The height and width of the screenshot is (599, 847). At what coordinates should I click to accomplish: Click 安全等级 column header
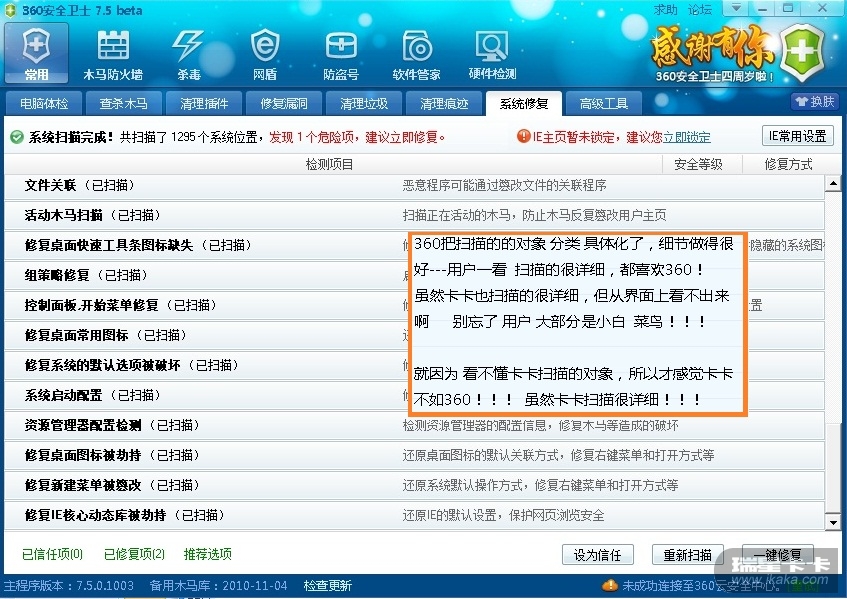pos(698,164)
